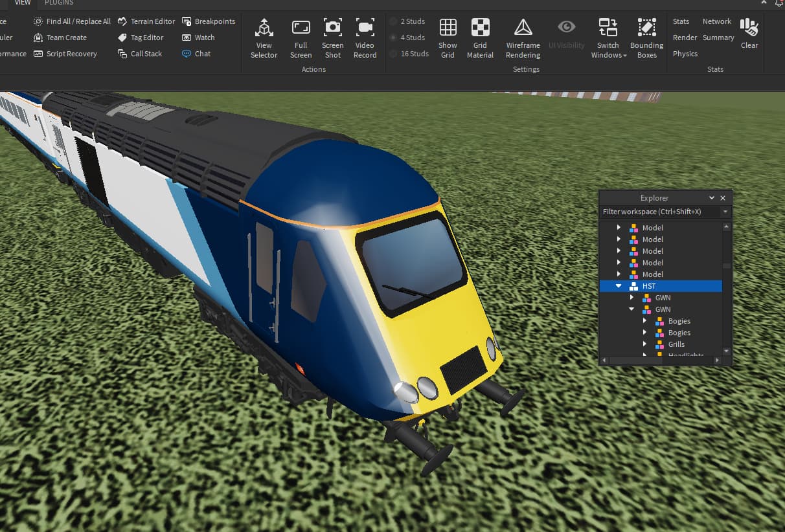Screen dimensions: 785x532
Task: Select the 2 Studs grid option
Action: tap(407, 21)
